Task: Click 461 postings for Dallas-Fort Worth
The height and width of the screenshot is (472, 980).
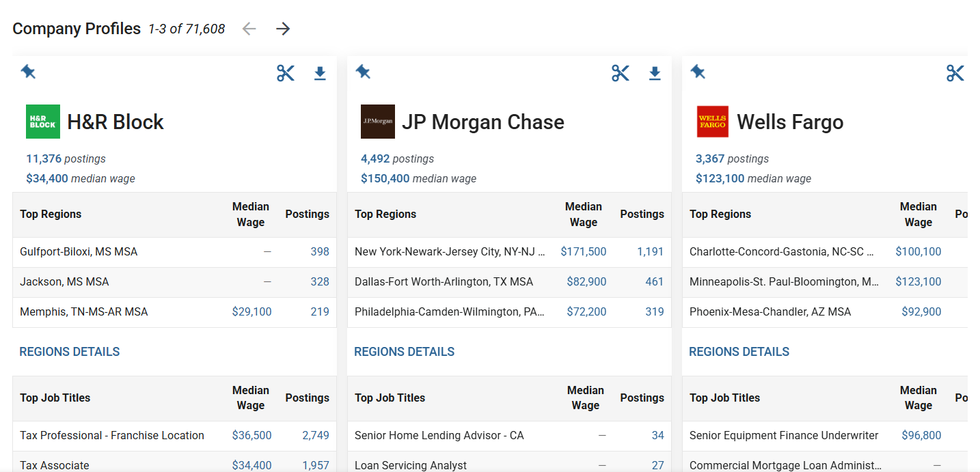Action: click(655, 282)
